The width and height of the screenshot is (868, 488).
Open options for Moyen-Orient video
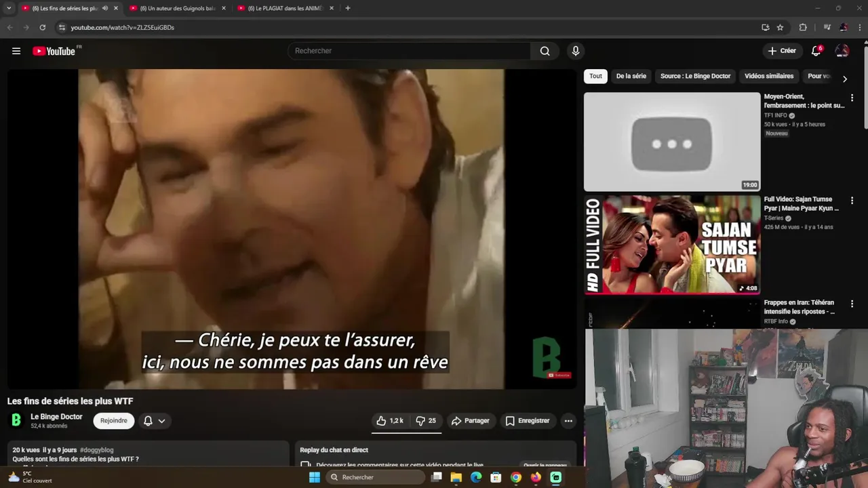point(852,98)
